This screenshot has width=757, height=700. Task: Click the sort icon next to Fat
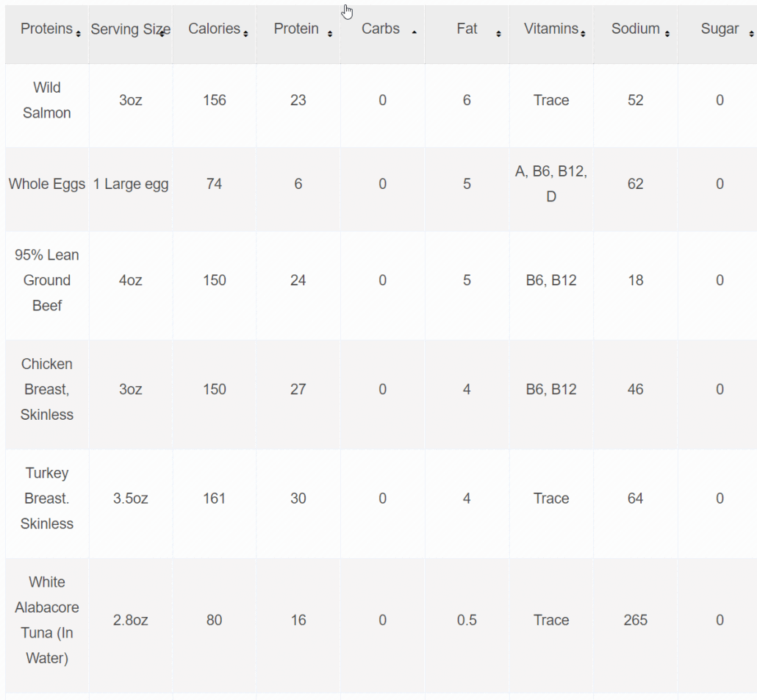pyautogui.click(x=498, y=34)
